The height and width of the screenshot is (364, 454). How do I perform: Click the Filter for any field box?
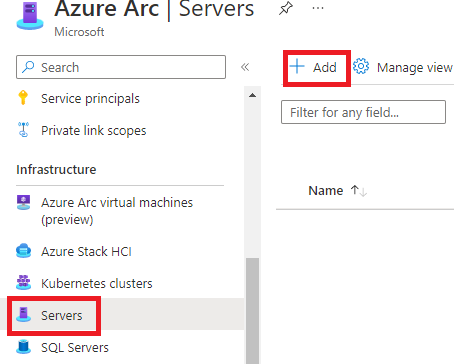(363, 112)
